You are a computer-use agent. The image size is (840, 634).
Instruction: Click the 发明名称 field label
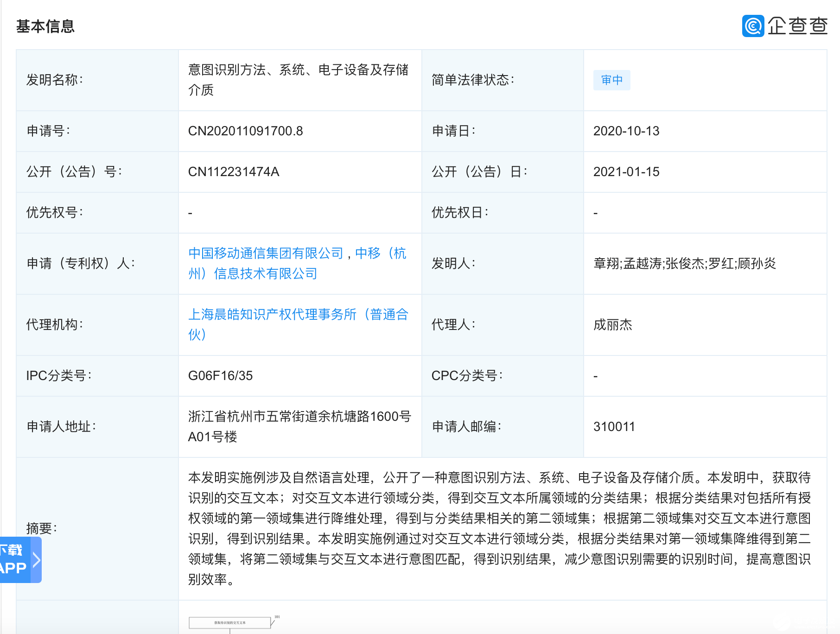click(55, 80)
